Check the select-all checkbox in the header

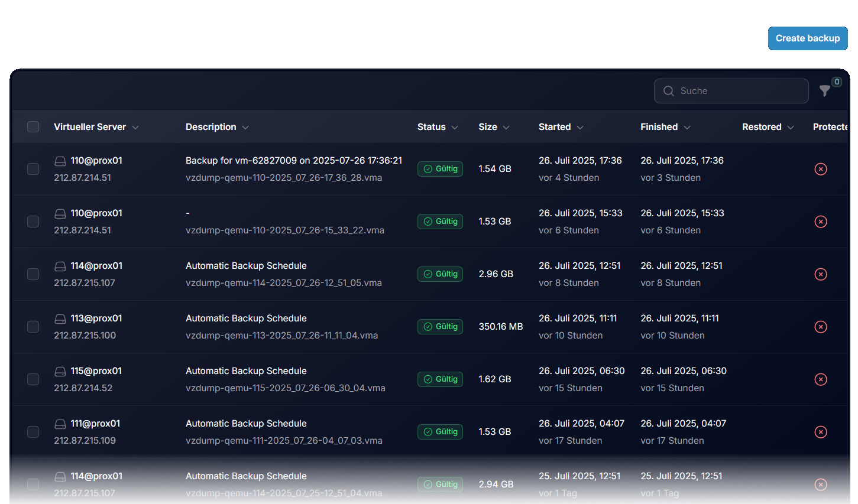click(33, 126)
